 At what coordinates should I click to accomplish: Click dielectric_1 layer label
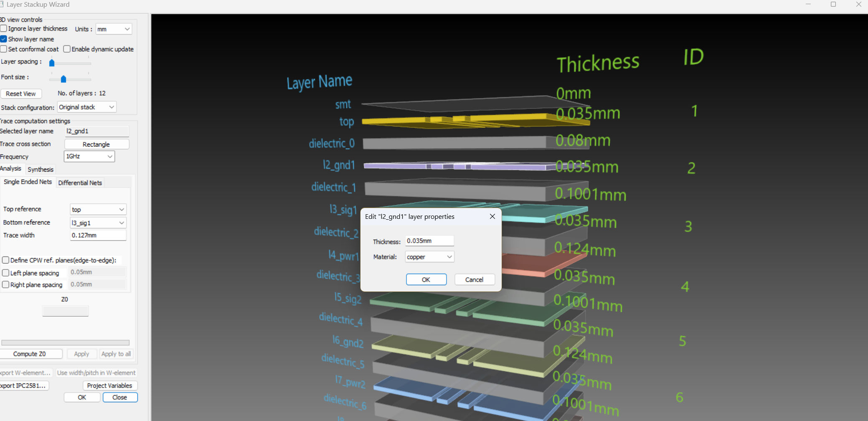click(334, 187)
